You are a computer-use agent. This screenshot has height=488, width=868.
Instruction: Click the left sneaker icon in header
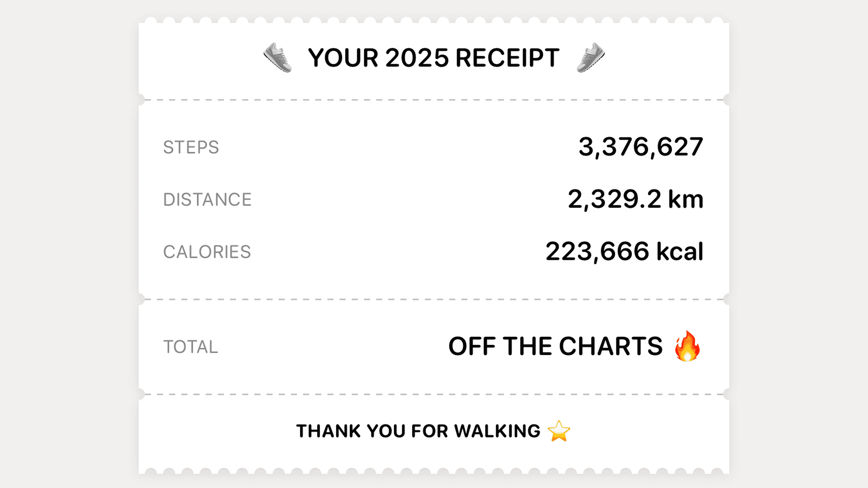coord(277,57)
